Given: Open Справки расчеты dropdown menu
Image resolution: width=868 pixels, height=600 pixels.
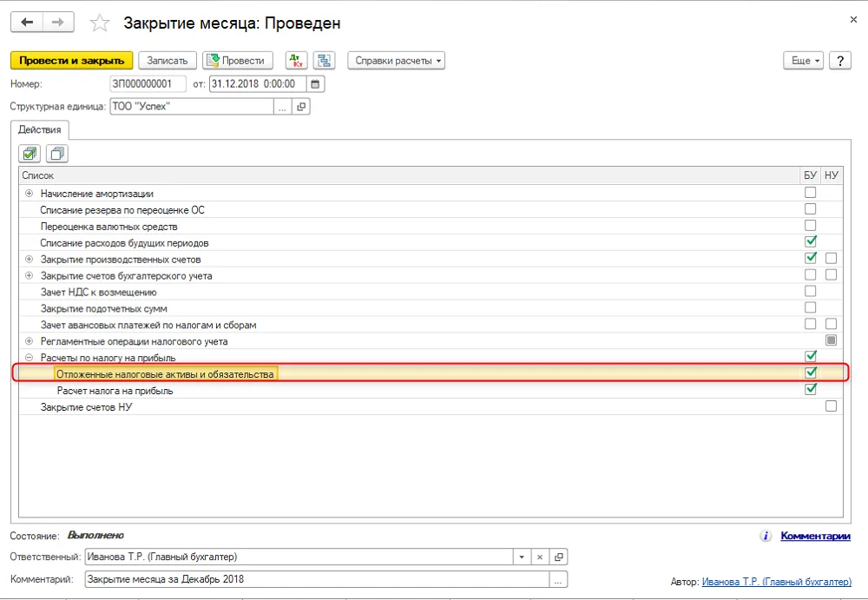Looking at the screenshot, I should pyautogui.click(x=397, y=61).
